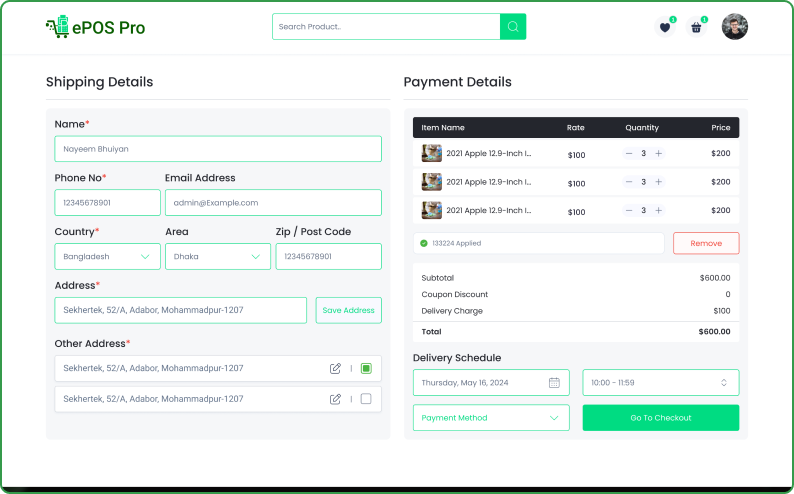Click Go To Checkout button
794x494 pixels.
tap(660, 418)
